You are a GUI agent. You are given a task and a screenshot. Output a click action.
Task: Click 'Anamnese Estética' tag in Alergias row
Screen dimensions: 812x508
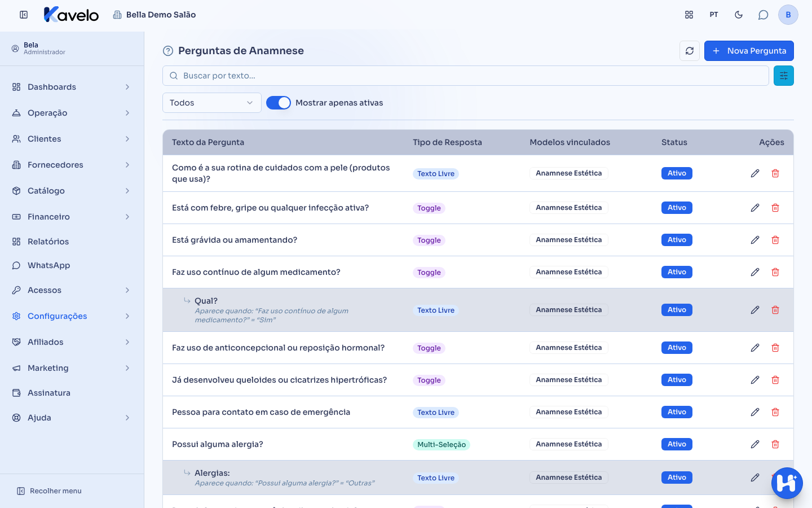point(569,478)
